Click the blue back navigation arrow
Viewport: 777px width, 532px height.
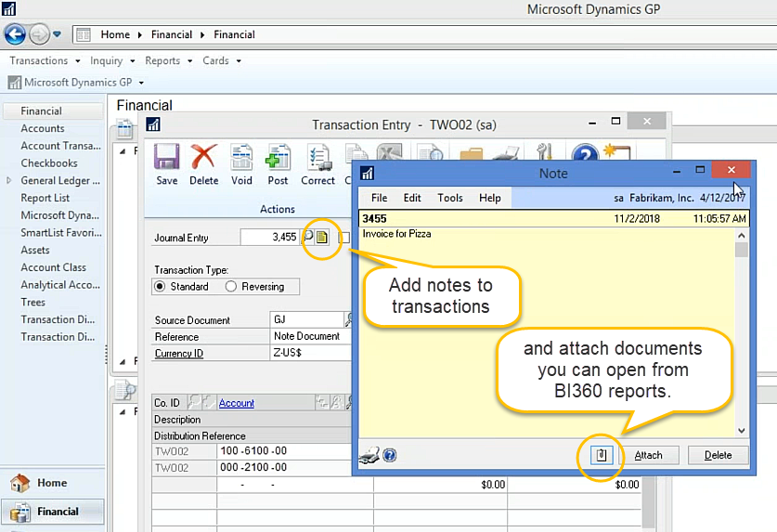click(16, 34)
